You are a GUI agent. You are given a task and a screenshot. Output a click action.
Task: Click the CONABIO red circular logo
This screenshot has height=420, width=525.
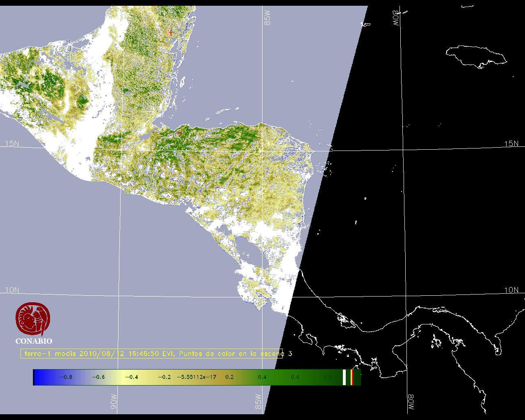tap(33, 320)
